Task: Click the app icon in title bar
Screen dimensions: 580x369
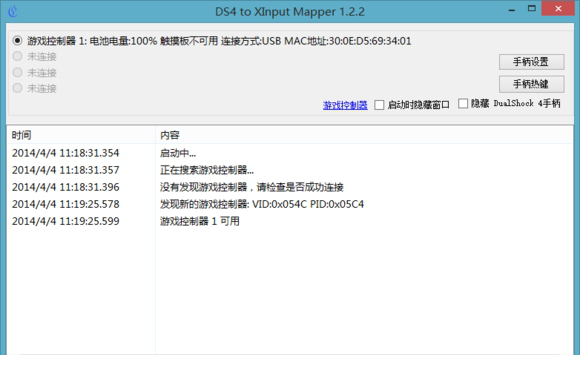Action: pos(13,11)
